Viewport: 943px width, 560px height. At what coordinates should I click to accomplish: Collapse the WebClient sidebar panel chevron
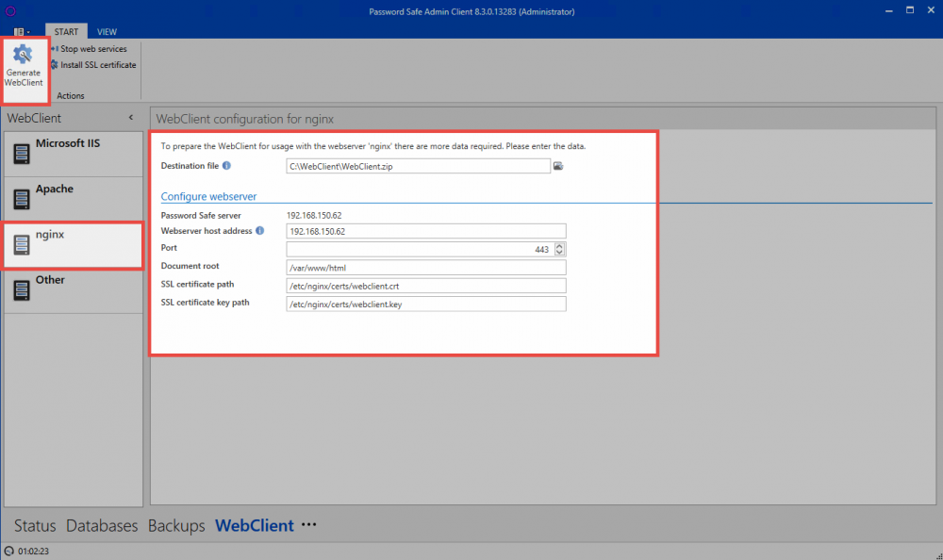[130, 118]
